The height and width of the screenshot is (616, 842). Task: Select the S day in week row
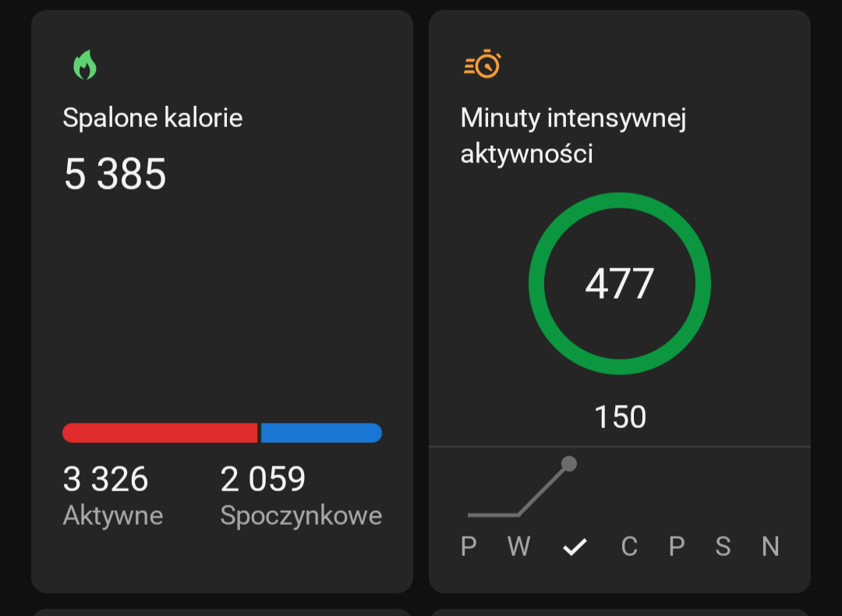pos(723,547)
